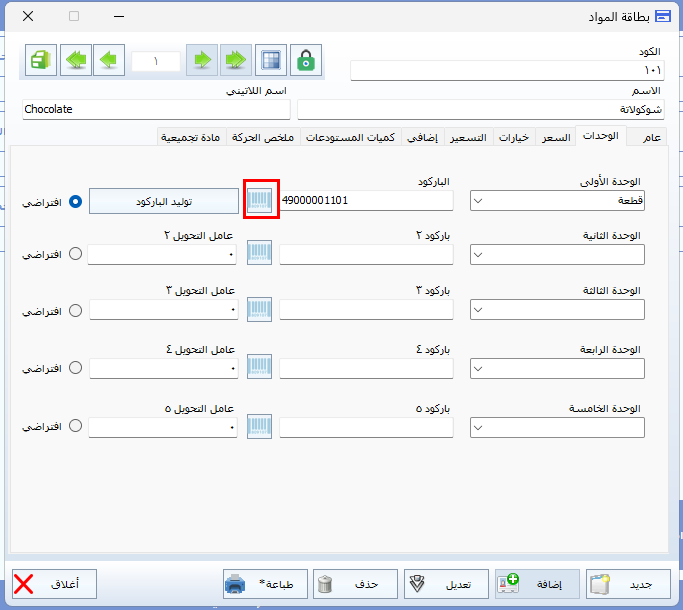Select the افتراضي radio for عامل التحويل ٢
The image size is (683, 610).
click(75, 254)
